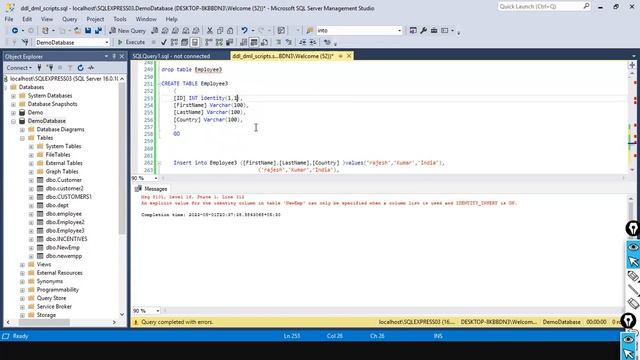640x360 pixels.
Task: Switch to the SQLQuery1.sql tab
Action: tap(171, 56)
